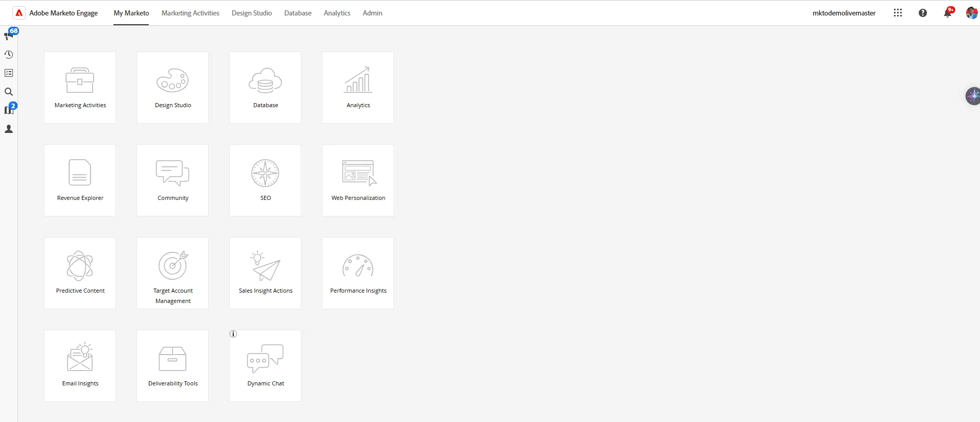Open the Design Studio palette tile
This screenshot has height=422, width=980.
(173, 88)
